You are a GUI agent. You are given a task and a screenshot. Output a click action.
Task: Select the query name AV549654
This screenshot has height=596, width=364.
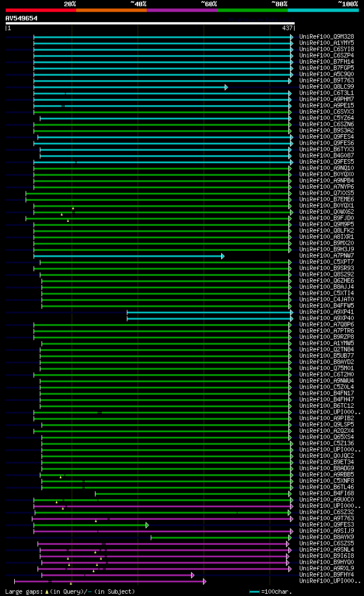point(21,18)
